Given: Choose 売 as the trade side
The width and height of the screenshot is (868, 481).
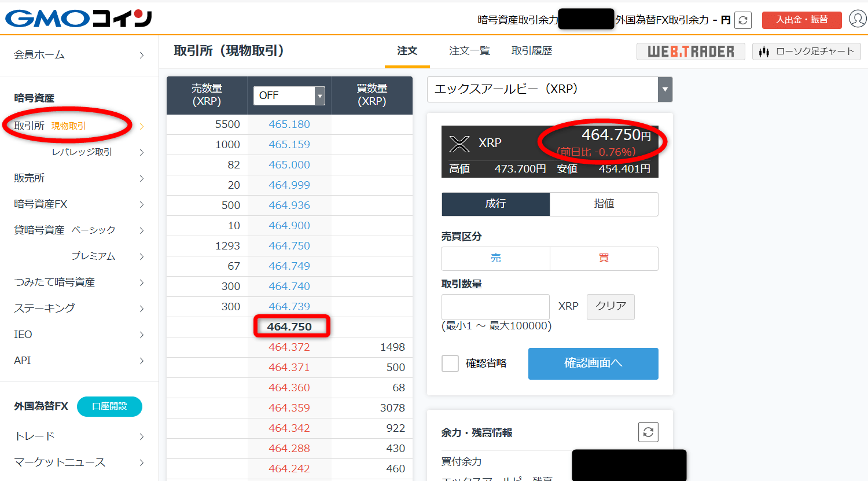Looking at the screenshot, I should 496,258.
